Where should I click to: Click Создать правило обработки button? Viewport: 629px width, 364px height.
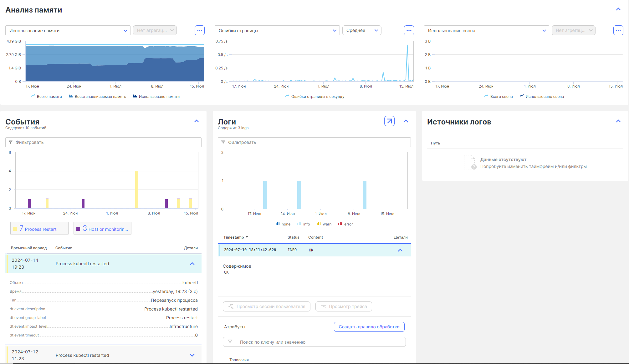click(369, 327)
